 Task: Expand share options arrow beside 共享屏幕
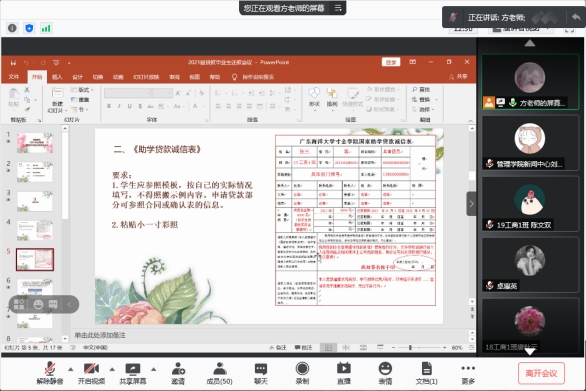[154, 369]
